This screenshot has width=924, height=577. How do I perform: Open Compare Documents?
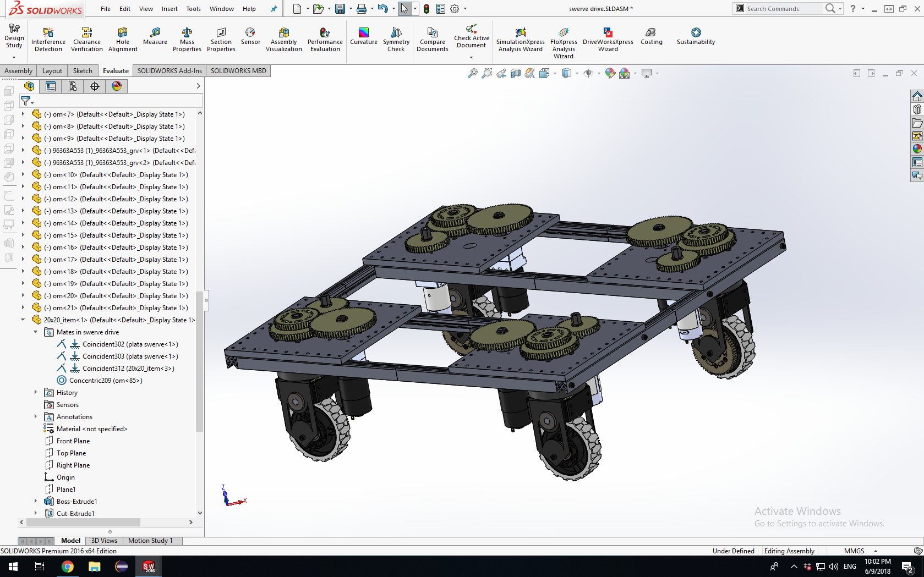(433, 40)
